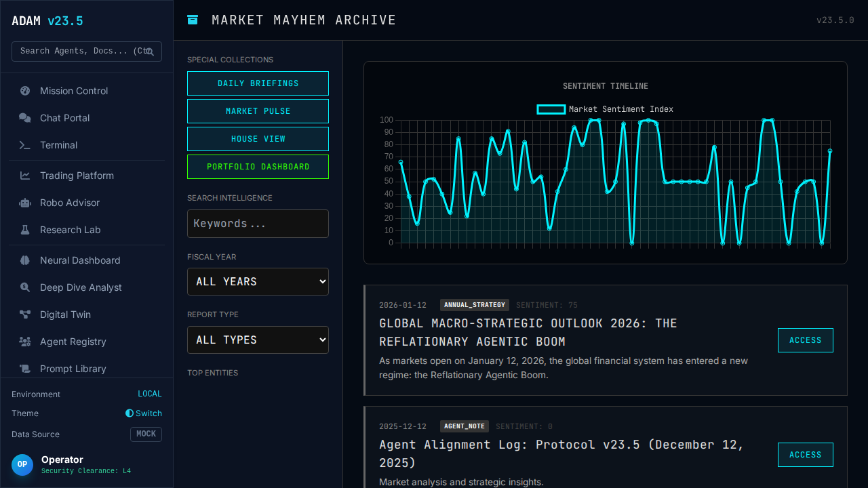Open Chat Portal via its speech-bubble icon

click(x=25, y=118)
